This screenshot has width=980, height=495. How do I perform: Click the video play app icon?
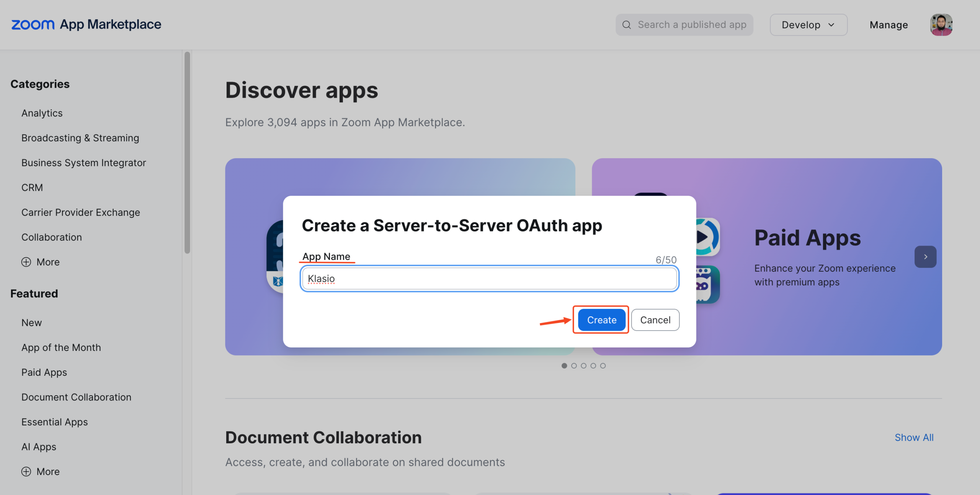(707, 237)
